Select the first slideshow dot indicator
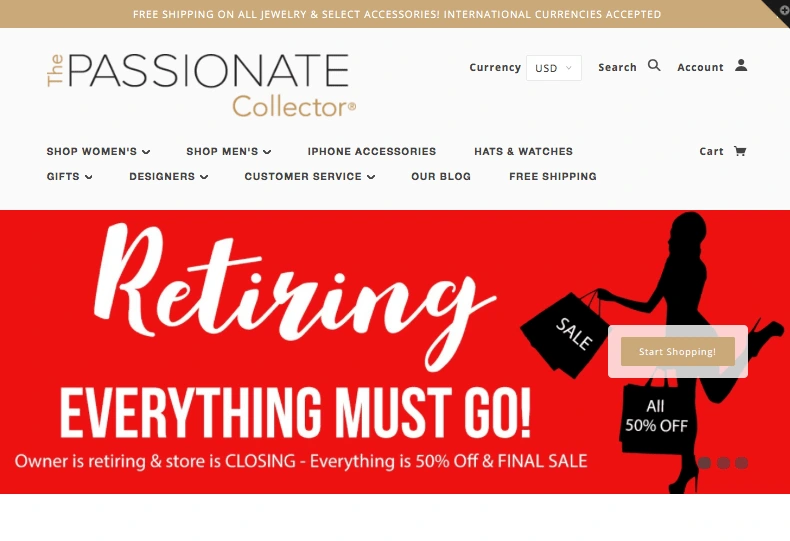The height and width of the screenshot is (541, 790). click(x=704, y=463)
